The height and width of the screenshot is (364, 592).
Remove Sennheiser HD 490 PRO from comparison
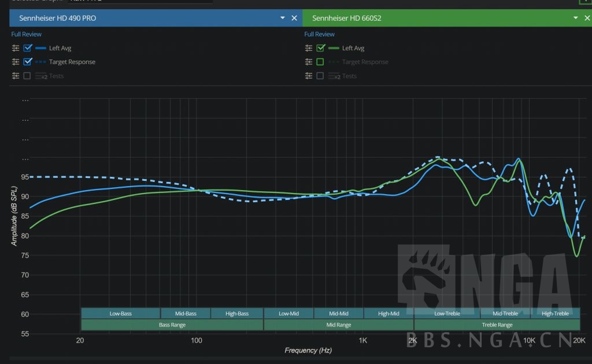coord(294,18)
